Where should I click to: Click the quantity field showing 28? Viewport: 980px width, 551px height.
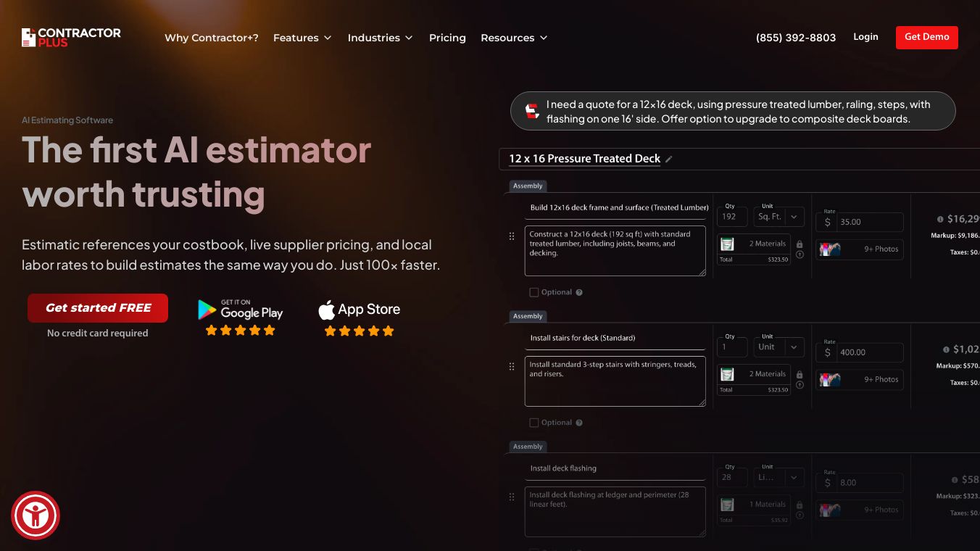pos(732,477)
